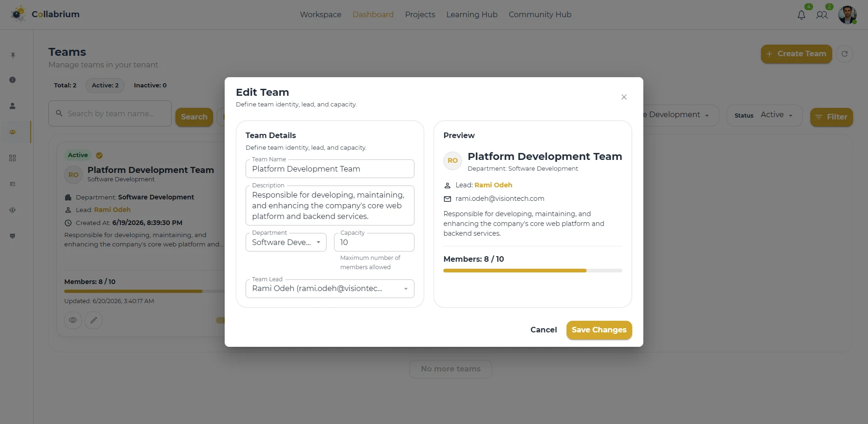Open the Learning Hub tab
Screen dimensions: 868x424
[472, 14]
